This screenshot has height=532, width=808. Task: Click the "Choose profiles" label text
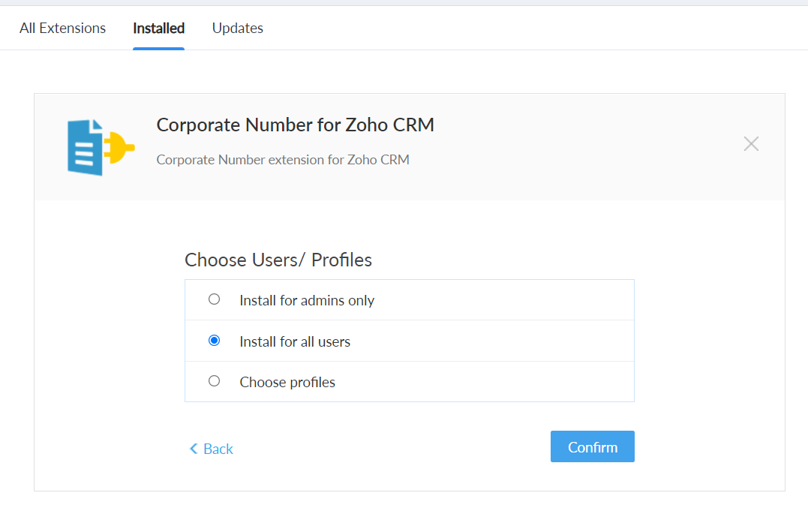[x=287, y=383]
